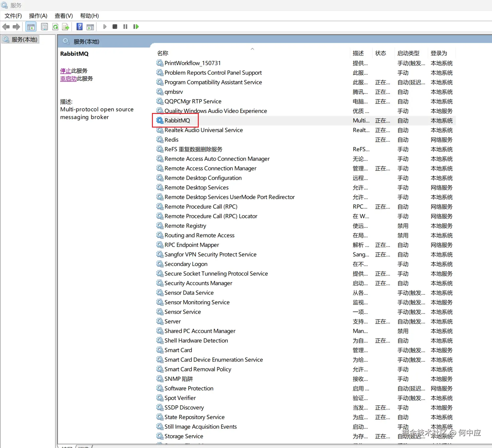492x448 pixels.
Task: Open Help via the question mark icon
Action: [x=79, y=27]
